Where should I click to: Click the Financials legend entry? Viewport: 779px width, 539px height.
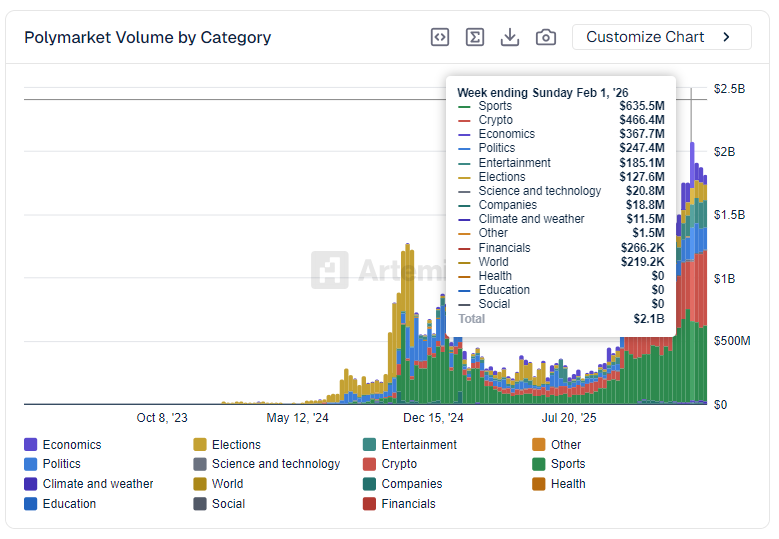coord(408,504)
